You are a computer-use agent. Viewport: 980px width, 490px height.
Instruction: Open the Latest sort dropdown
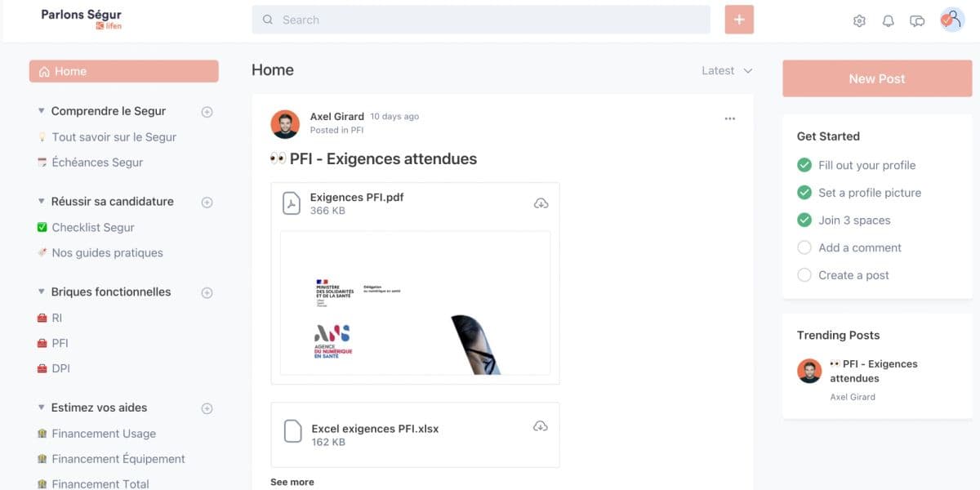[x=726, y=70]
